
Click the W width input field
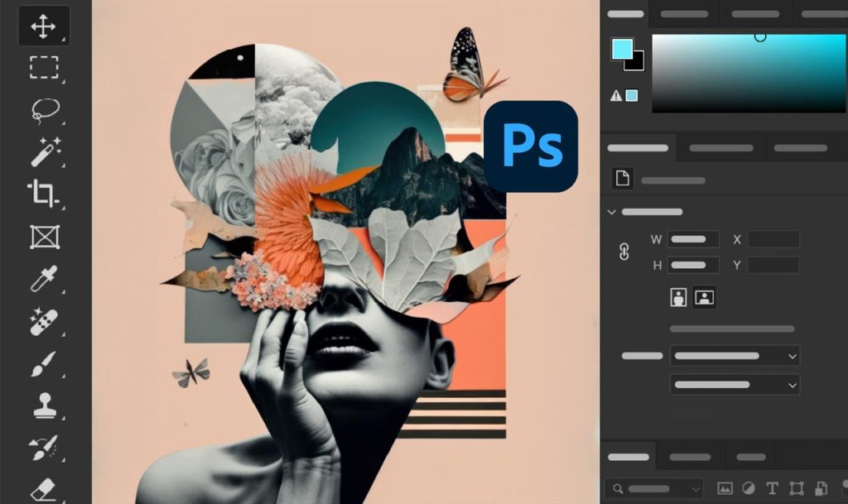click(693, 239)
